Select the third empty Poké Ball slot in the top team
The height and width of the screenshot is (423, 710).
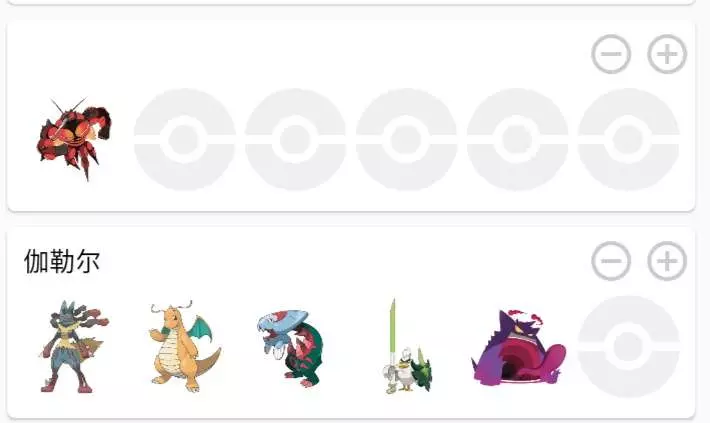point(406,139)
